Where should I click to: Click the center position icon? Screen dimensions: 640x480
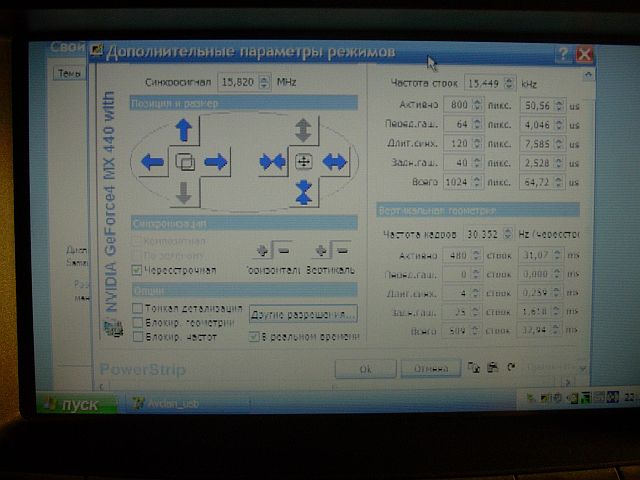[184, 161]
